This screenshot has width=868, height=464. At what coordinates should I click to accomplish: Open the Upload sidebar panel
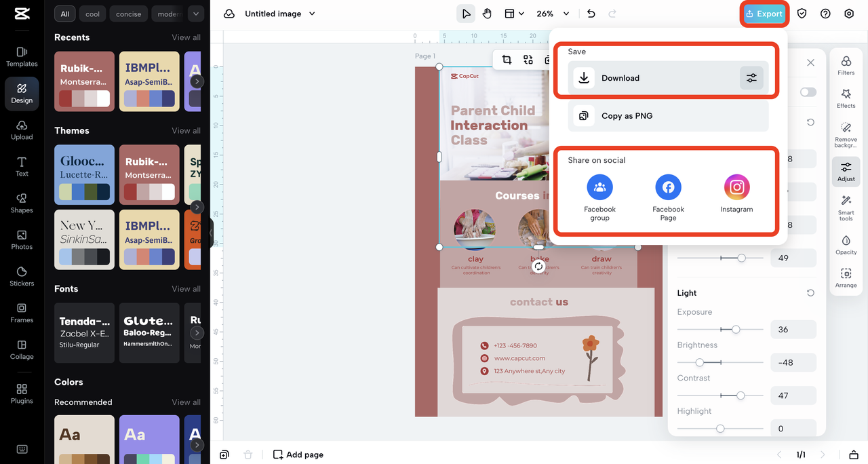[22, 130]
